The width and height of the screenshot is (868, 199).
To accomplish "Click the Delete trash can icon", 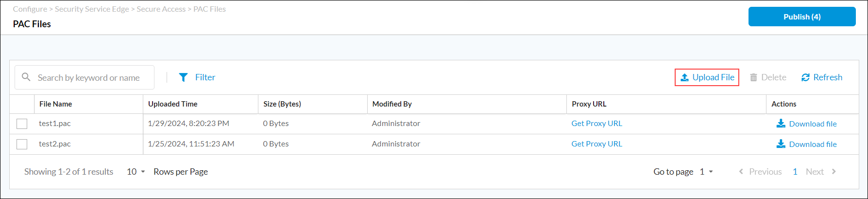I will (x=753, y=77).
